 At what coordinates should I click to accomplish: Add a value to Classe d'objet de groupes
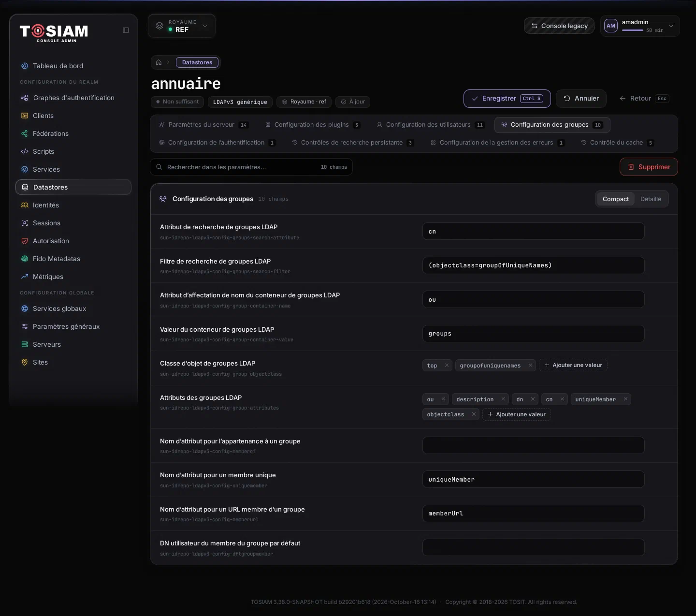point(573,365)
